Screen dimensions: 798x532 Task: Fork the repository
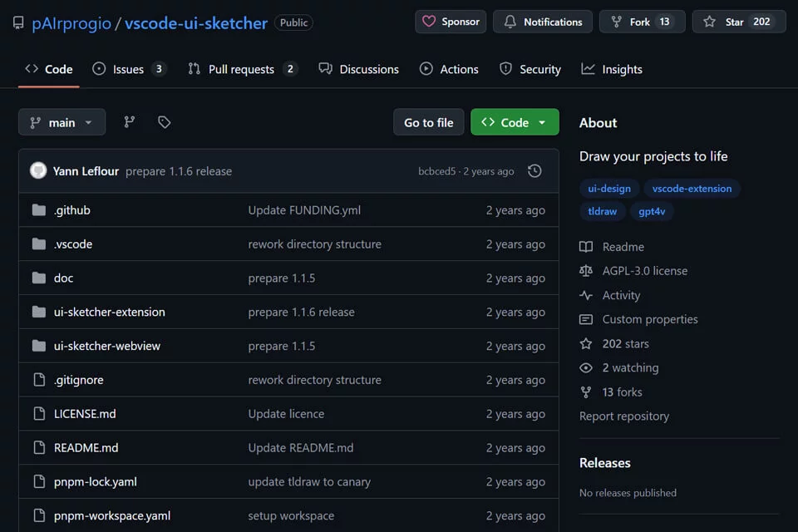(x=643, y=22)
